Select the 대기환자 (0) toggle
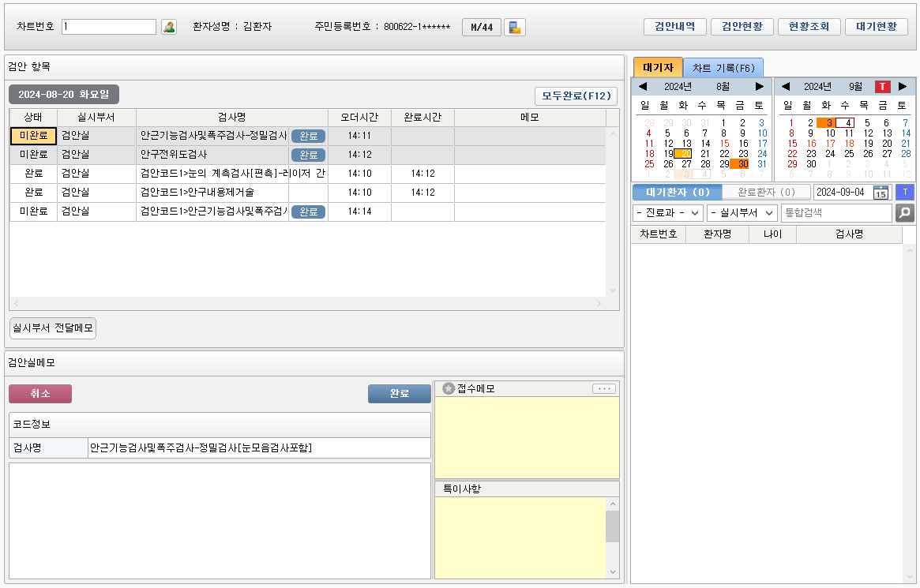The width and height of the screenshot is (920, 588). coord(677,192)
